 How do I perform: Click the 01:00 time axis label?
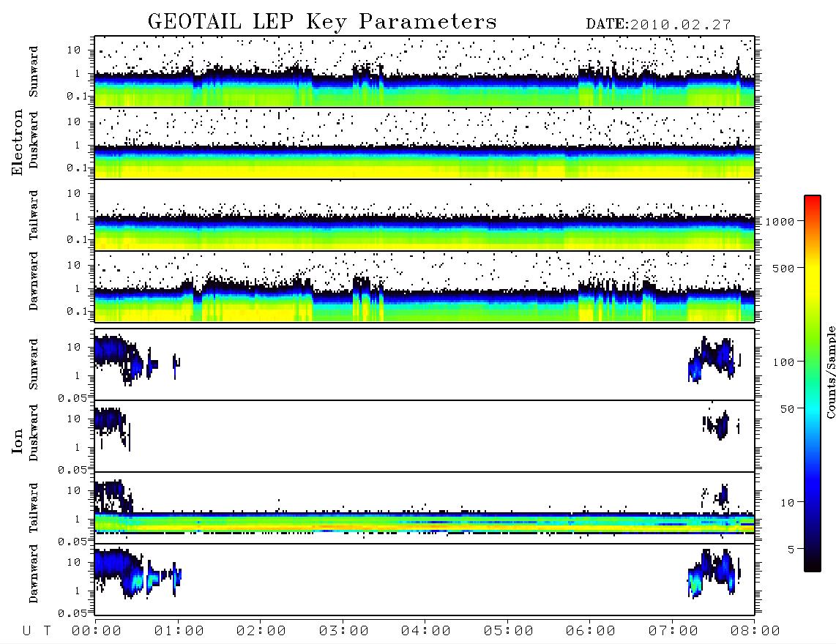tap(179, 632)
